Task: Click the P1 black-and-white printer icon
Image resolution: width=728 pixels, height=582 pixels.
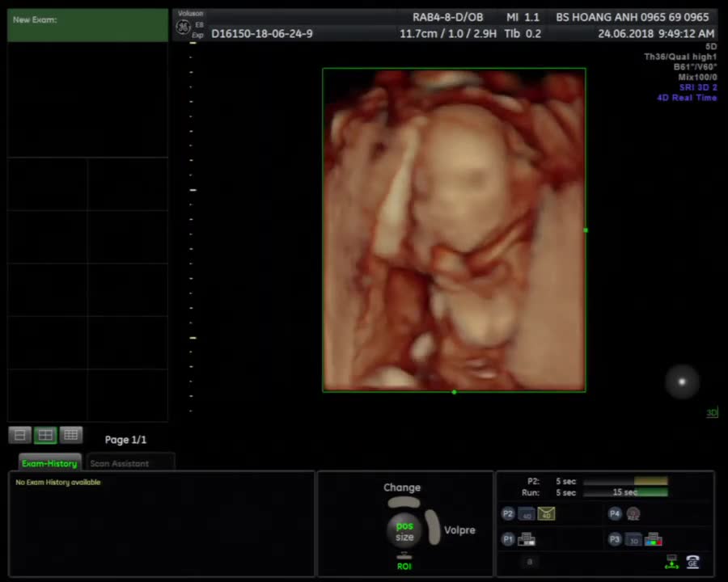Action: (x=527, y=539)
